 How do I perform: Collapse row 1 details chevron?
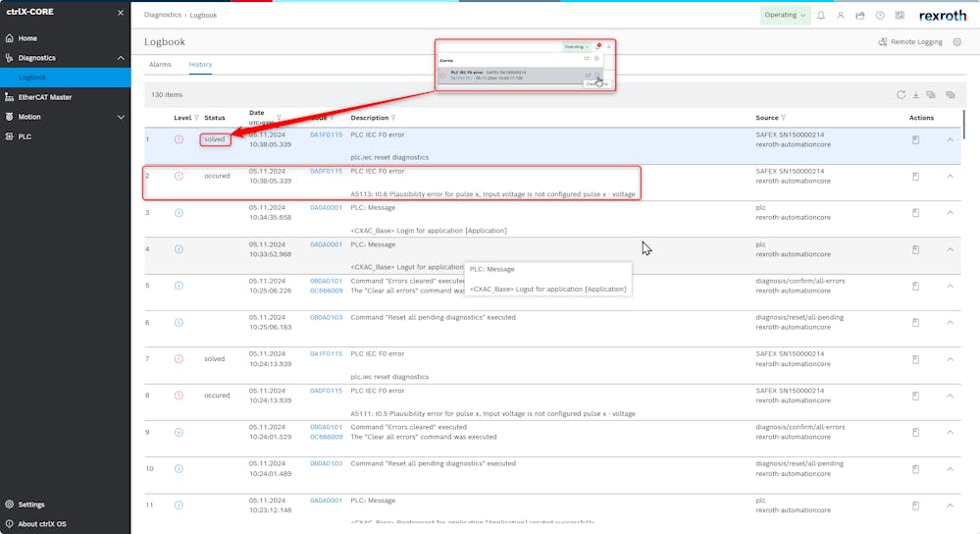950,139
